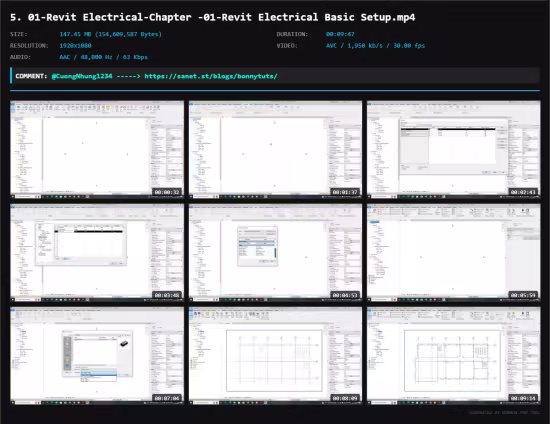Open the sanet.st/blogs/bonnytuts link
Screen dimensions: 550x424
click(211, 76)
